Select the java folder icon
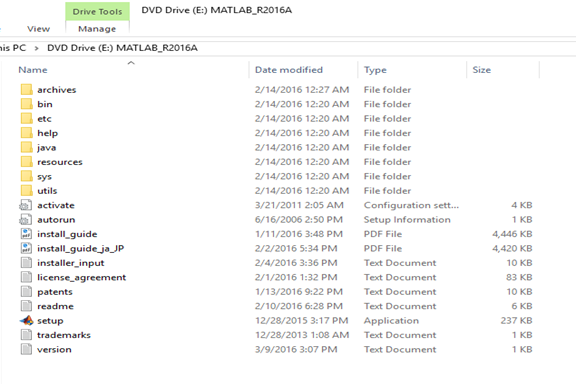 (26, 147)
